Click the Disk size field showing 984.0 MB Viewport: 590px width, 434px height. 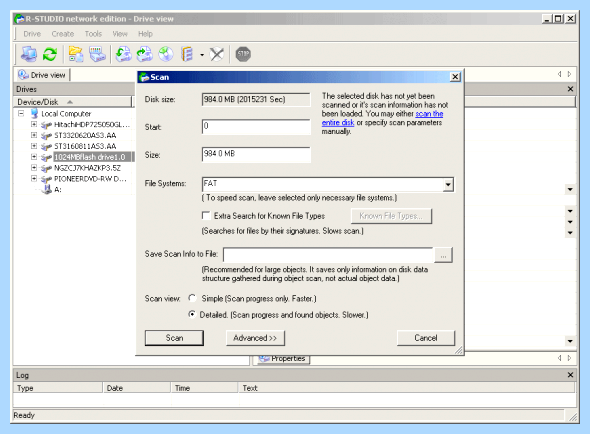256,99
